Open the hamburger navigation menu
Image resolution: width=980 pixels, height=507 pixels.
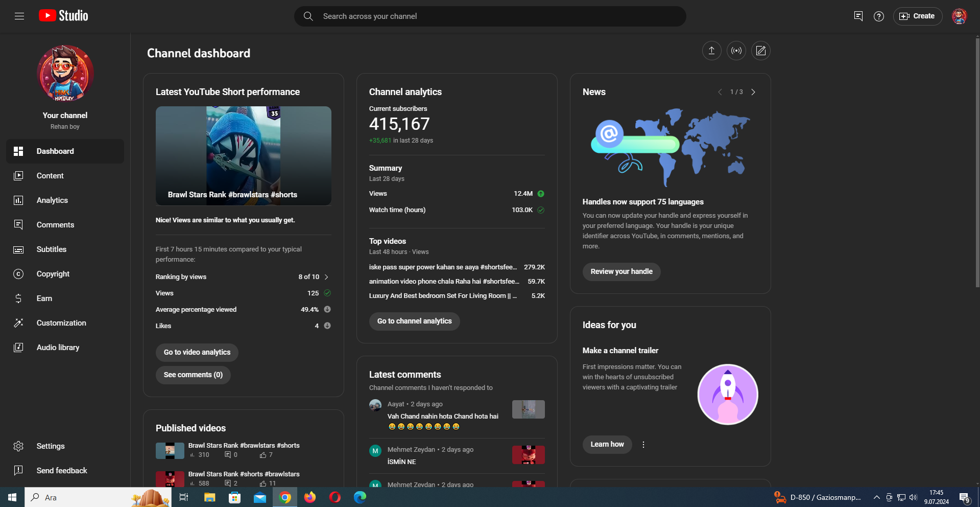19,16
